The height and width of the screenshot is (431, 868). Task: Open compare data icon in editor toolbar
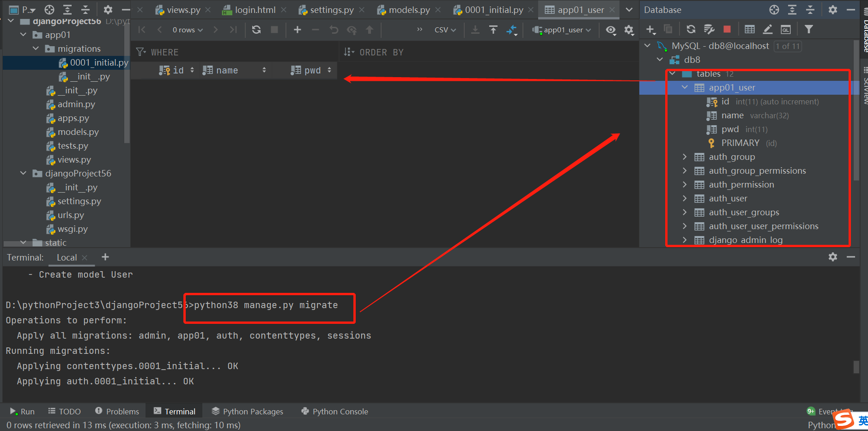pos(511,30)
